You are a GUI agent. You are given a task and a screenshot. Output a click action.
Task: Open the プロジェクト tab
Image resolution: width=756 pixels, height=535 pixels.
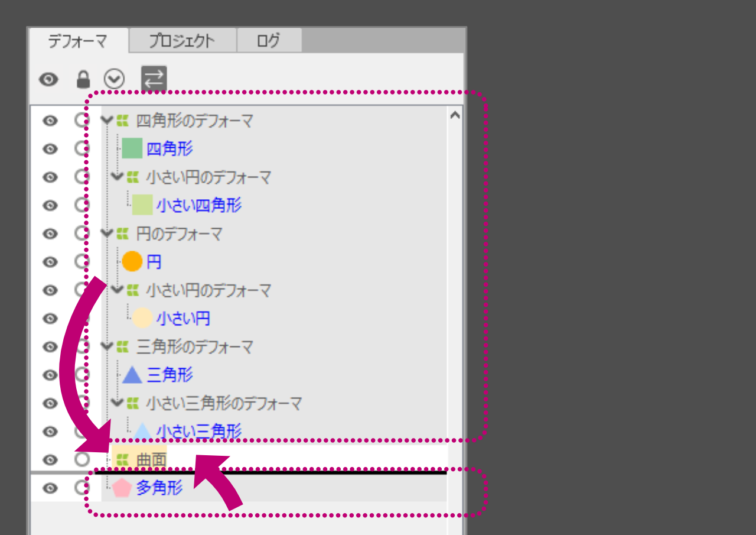182,41
